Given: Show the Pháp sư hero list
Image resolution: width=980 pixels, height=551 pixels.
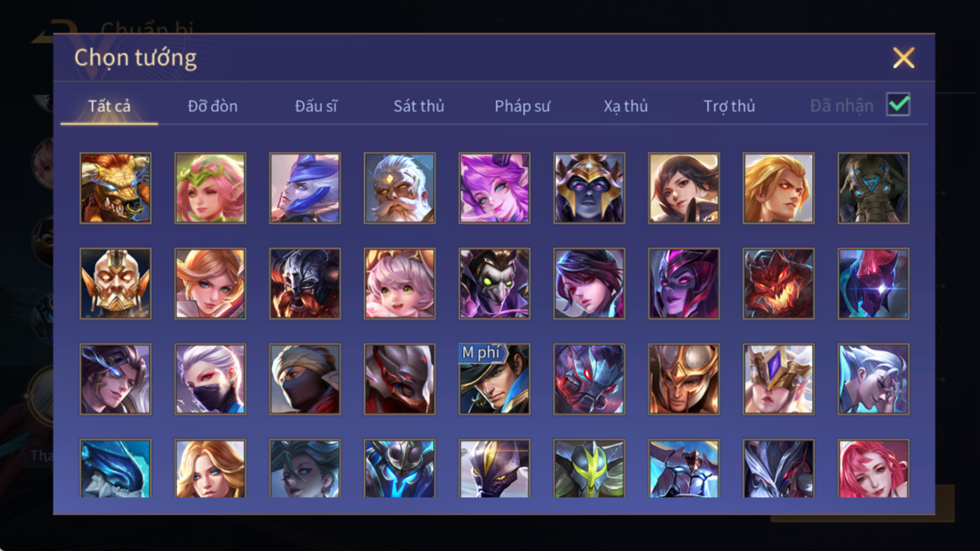Looking at the screenshot, I should pyautogui.click(x=522, y=106).
